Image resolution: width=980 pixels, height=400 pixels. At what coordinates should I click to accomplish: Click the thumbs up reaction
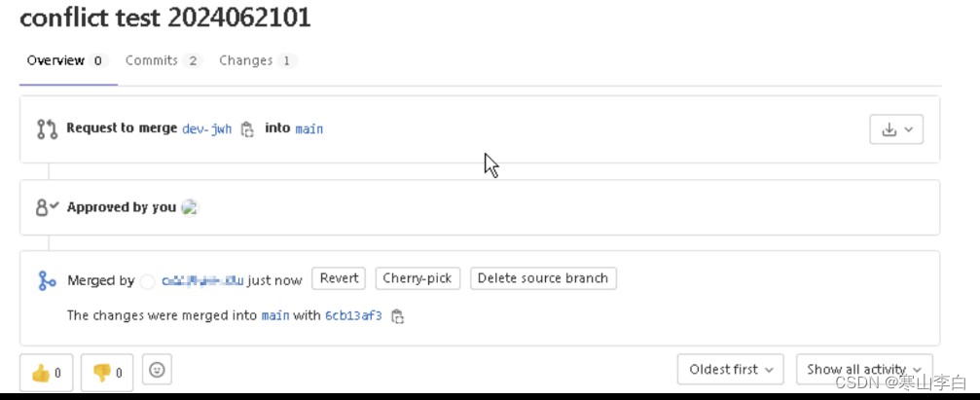click(47, 373)
